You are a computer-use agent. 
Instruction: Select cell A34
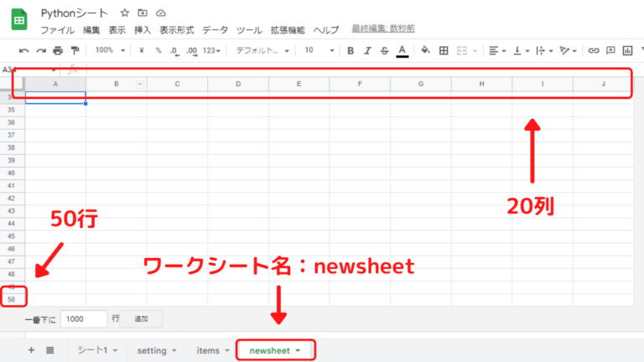(x=55, y=98)
